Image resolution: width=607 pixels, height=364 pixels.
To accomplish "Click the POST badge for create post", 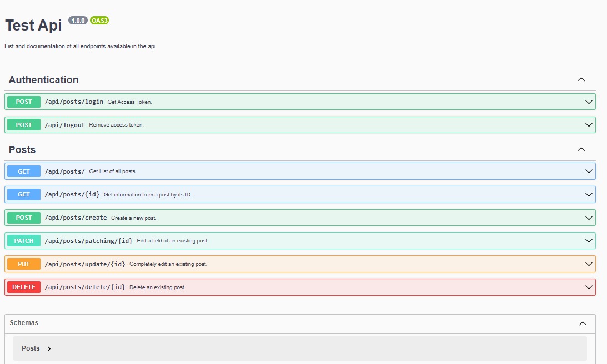I will pyautogui.click(x=24, y=218).
